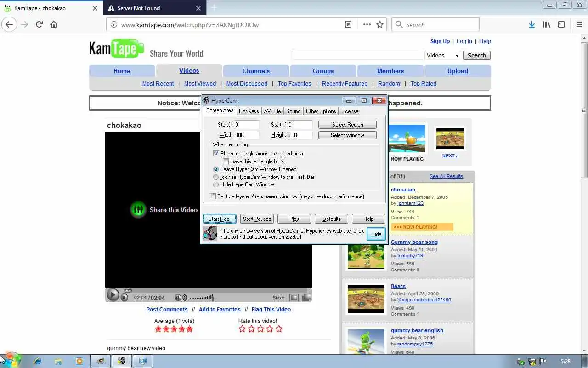Mute the video player speaker icon
The height and width of the screenshot is (368, 588).
click(x=181, y=298)
